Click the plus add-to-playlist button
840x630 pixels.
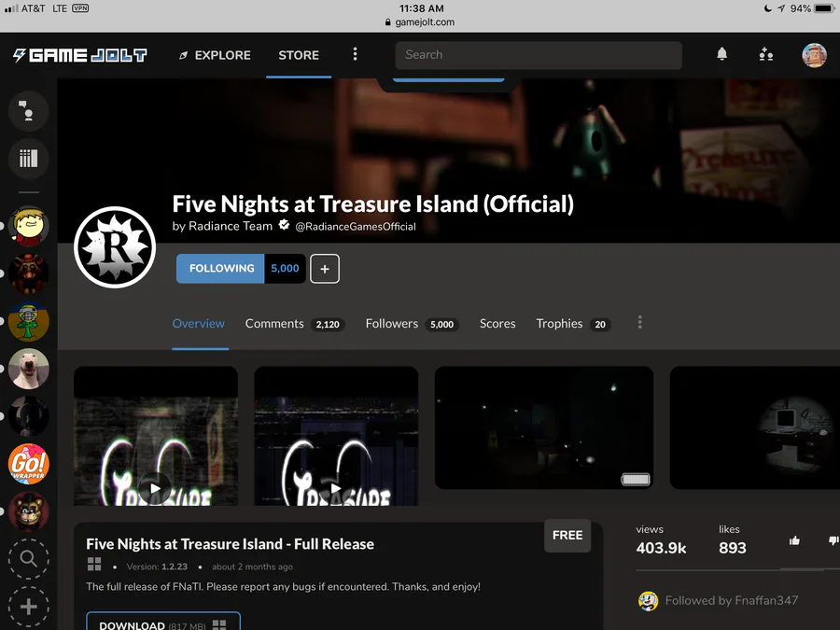click(x=325, y=269)
